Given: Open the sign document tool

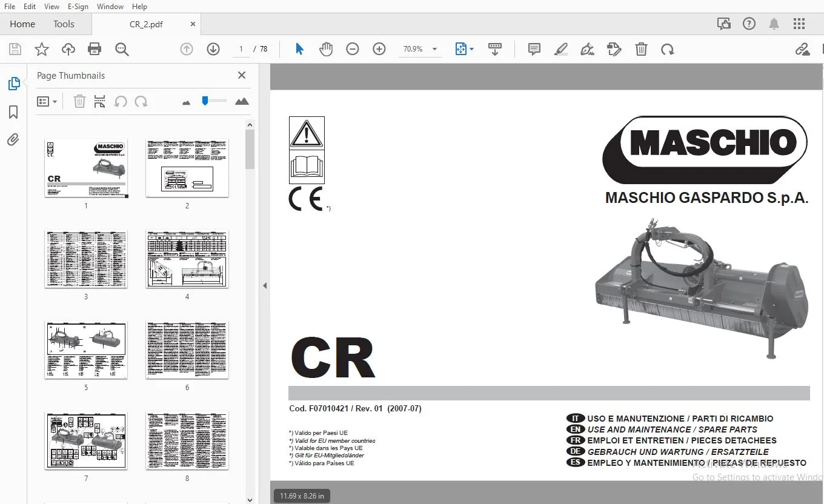Looking at the screenshot, I should (588, 49).
